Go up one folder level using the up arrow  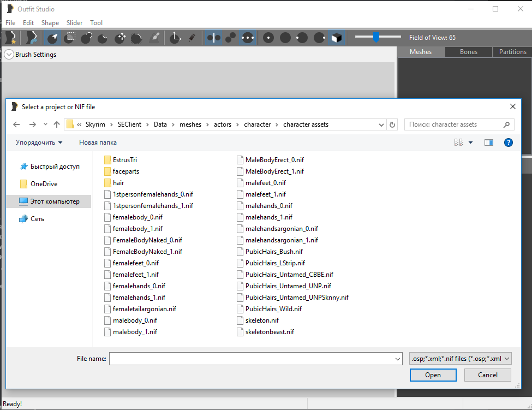tap(57, 124)
